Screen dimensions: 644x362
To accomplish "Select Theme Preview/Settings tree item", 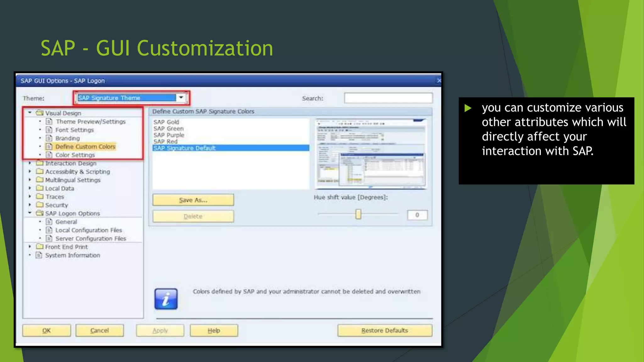I will click(x=91, y=122).
